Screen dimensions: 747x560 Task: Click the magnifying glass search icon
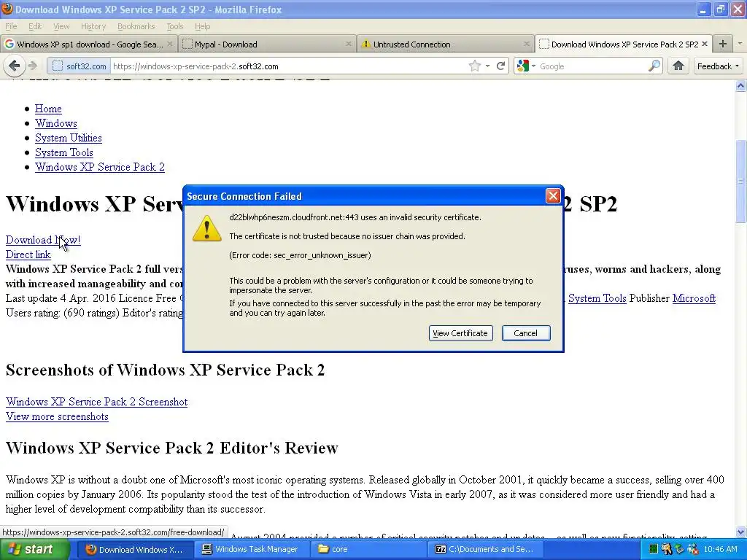click(654, 66)
